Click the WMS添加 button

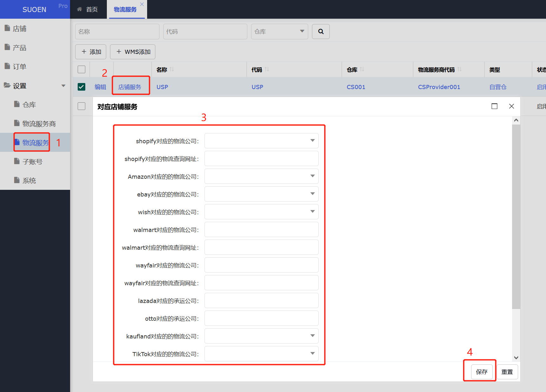pos(133,52)
